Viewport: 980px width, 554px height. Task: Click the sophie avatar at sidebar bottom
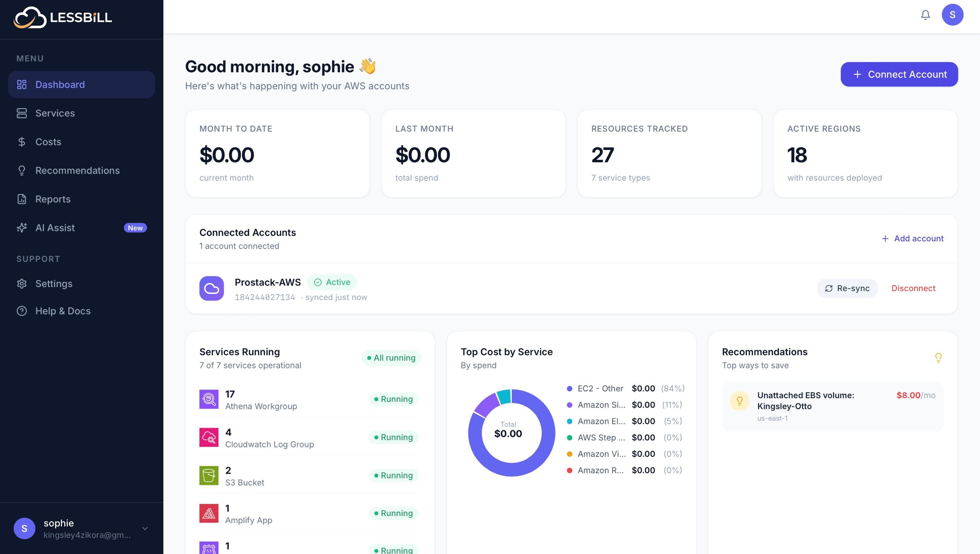tap(24, 528)
